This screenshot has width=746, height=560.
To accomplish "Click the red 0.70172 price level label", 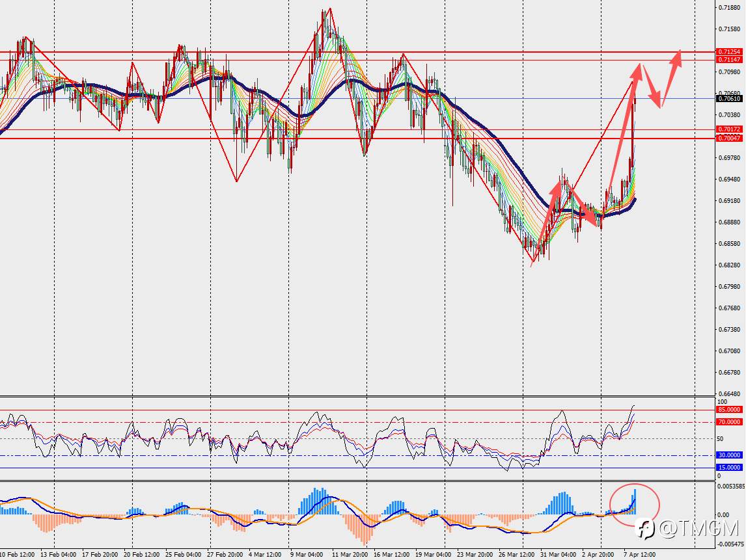I will click(729, 129).
